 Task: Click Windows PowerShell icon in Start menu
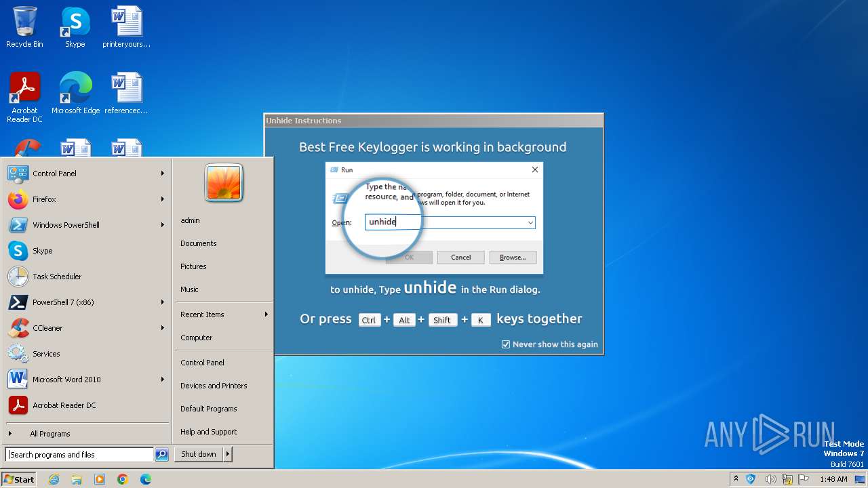(18, 225)
